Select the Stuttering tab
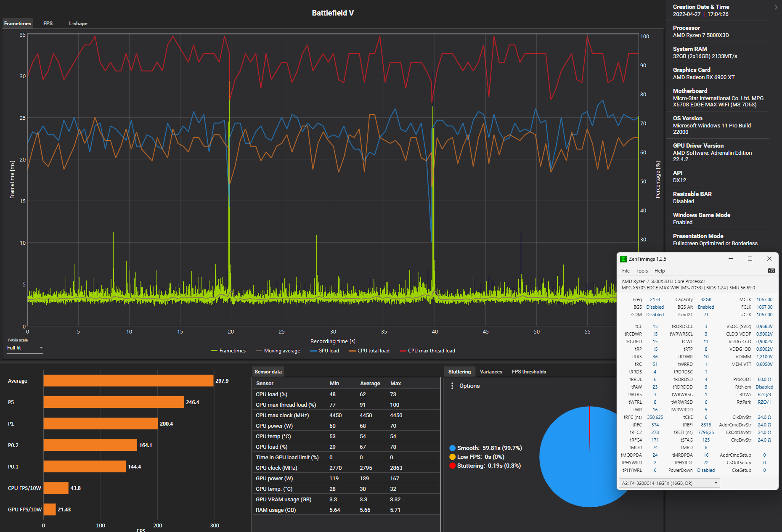The width and height of the screenshot is (782, 532). [x=459, y=372]
